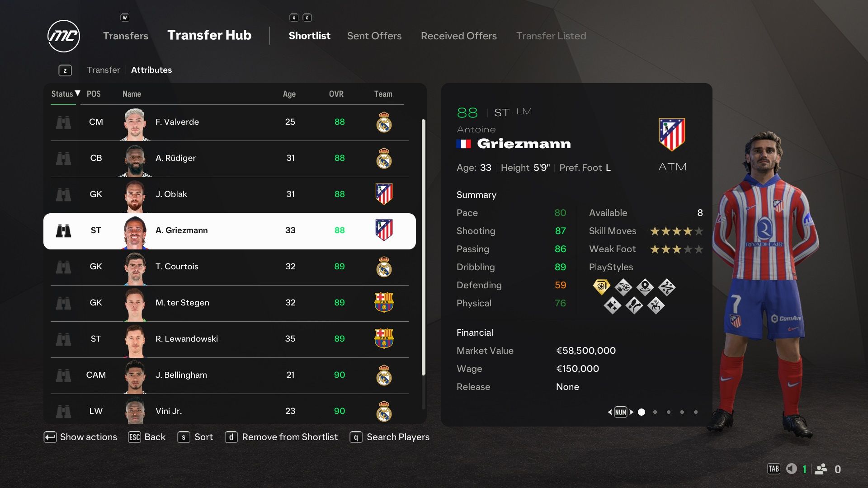Open Search Players panel
The height and width of the screenshot is (488, 868).
click(398, 437)
